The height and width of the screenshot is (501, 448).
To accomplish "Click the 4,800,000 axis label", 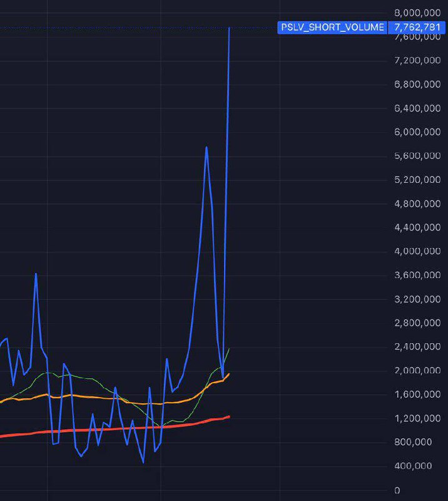I will point(417,204).
